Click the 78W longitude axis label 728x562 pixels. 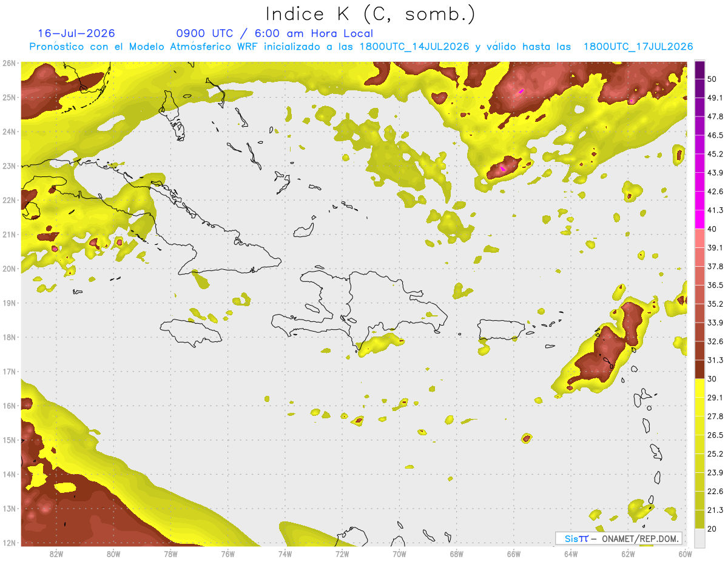pyautogui.click(x=170, y=554)
